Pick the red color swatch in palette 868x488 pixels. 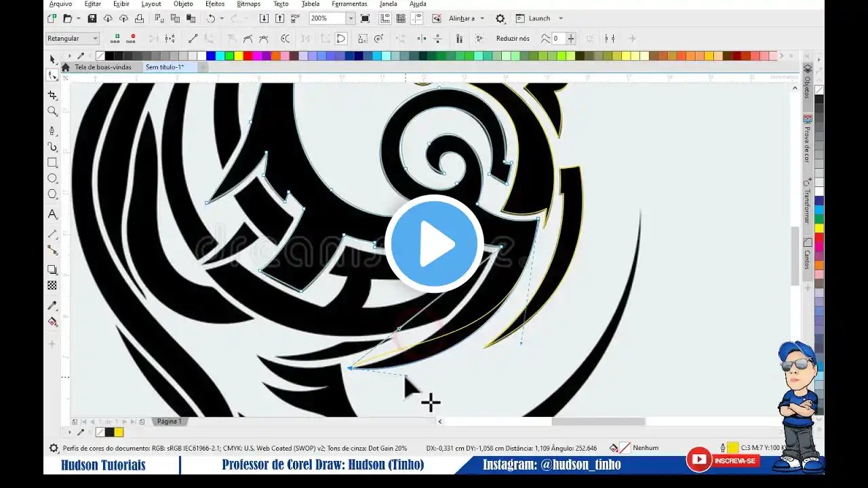coord(248,56)
